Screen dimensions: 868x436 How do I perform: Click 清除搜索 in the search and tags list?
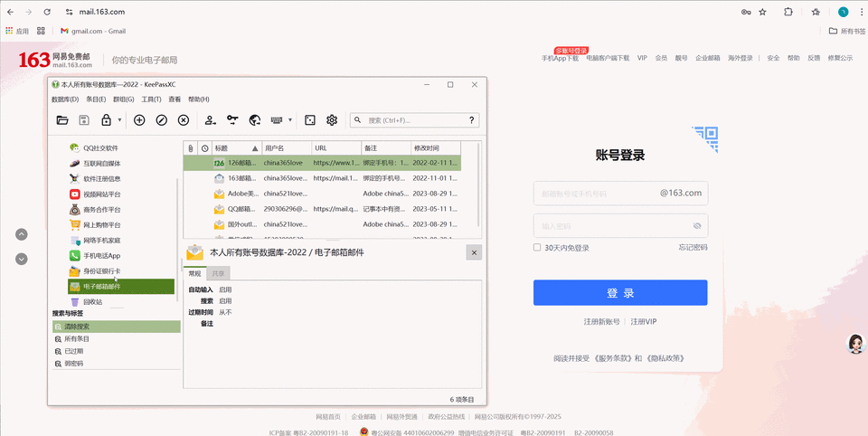point(117,327)
